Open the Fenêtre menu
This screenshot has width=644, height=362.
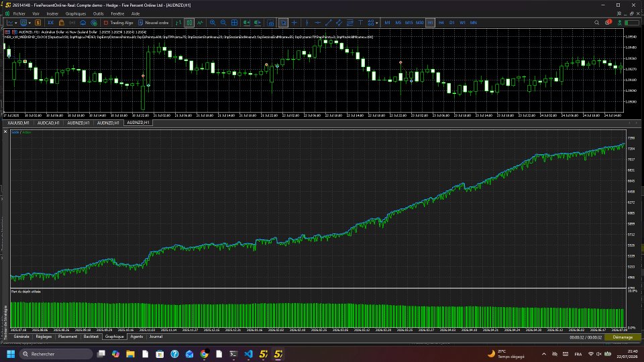(117, 13)
